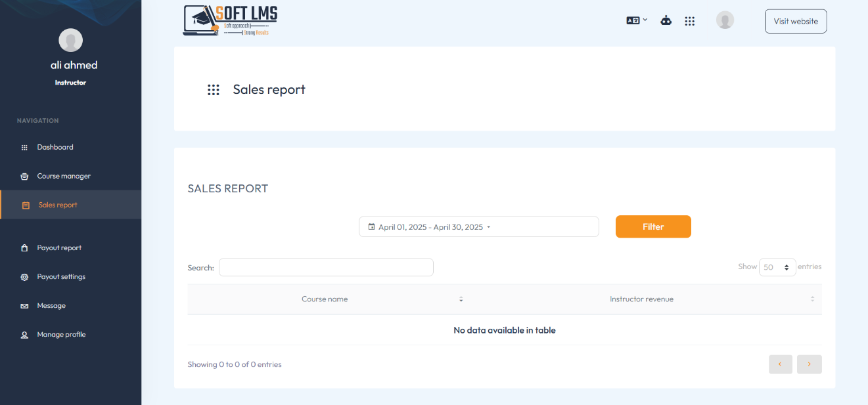Go to next table page

[x=810, y=364]
